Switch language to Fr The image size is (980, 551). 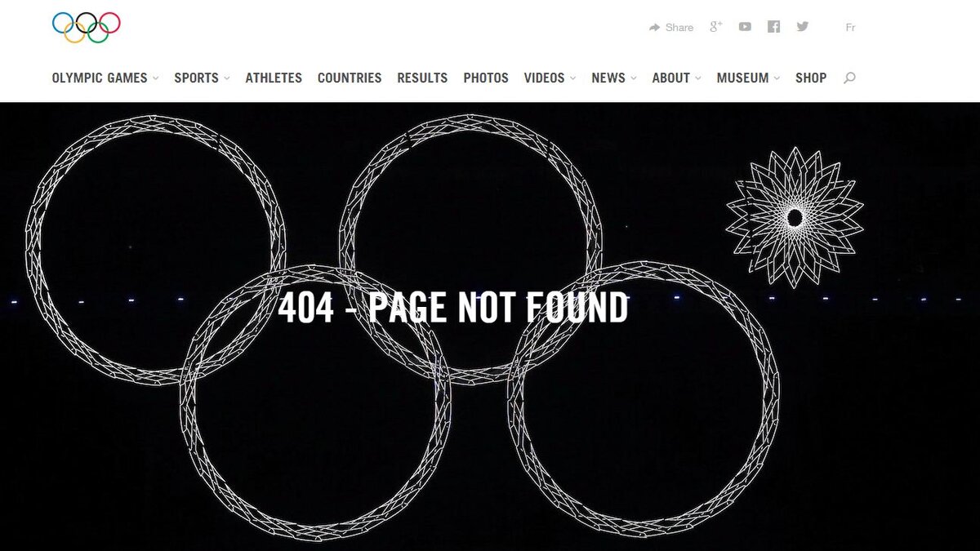(x=850, y=27)
